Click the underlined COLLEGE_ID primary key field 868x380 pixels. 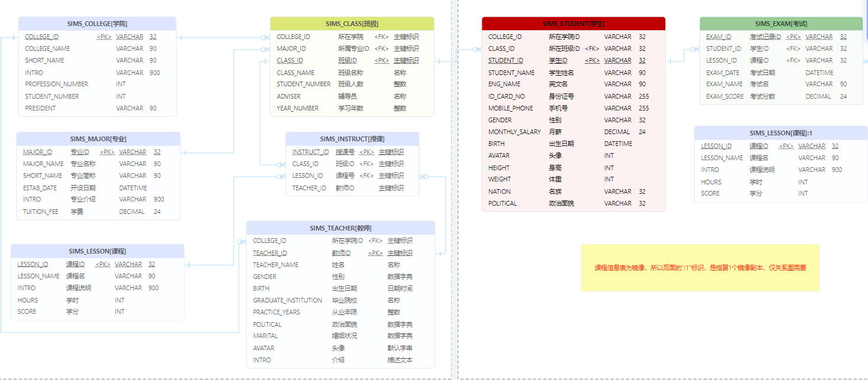41,36
